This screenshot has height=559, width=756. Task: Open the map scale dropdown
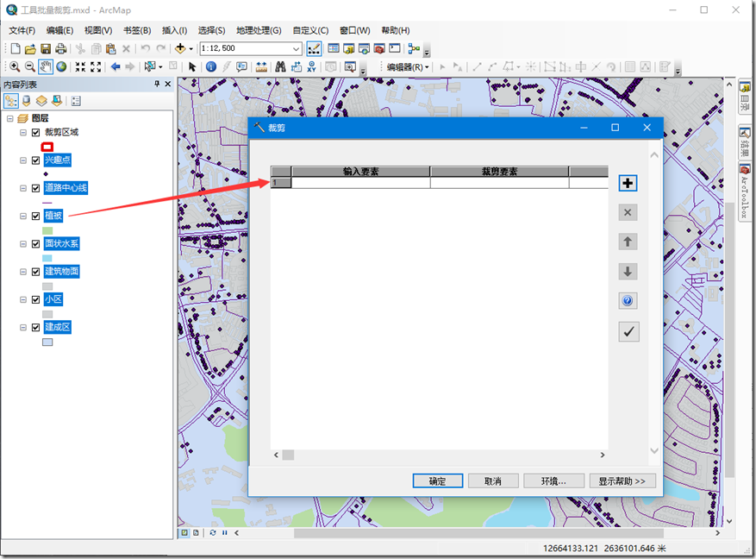(x=296, y=48)
